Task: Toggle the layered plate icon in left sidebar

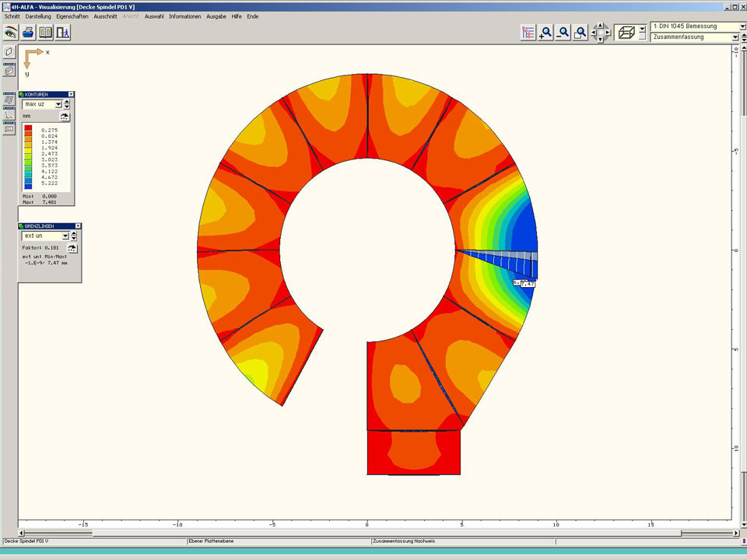Action: pos(9,71)
